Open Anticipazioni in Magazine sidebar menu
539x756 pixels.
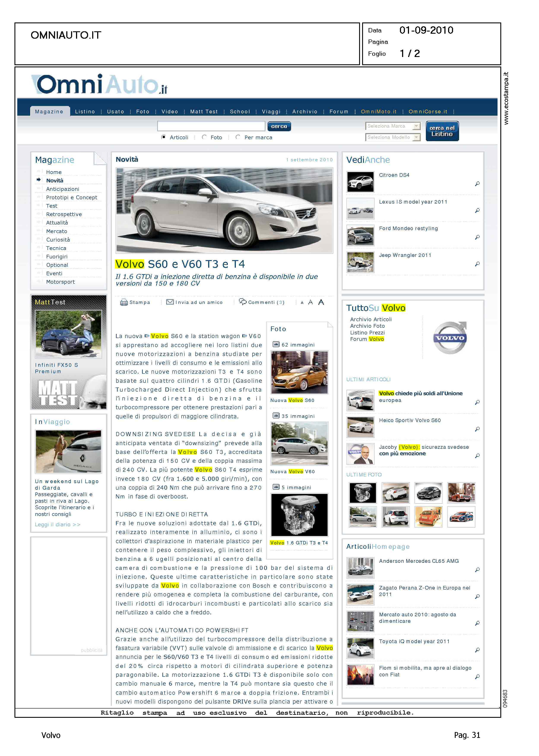point(62,189)
